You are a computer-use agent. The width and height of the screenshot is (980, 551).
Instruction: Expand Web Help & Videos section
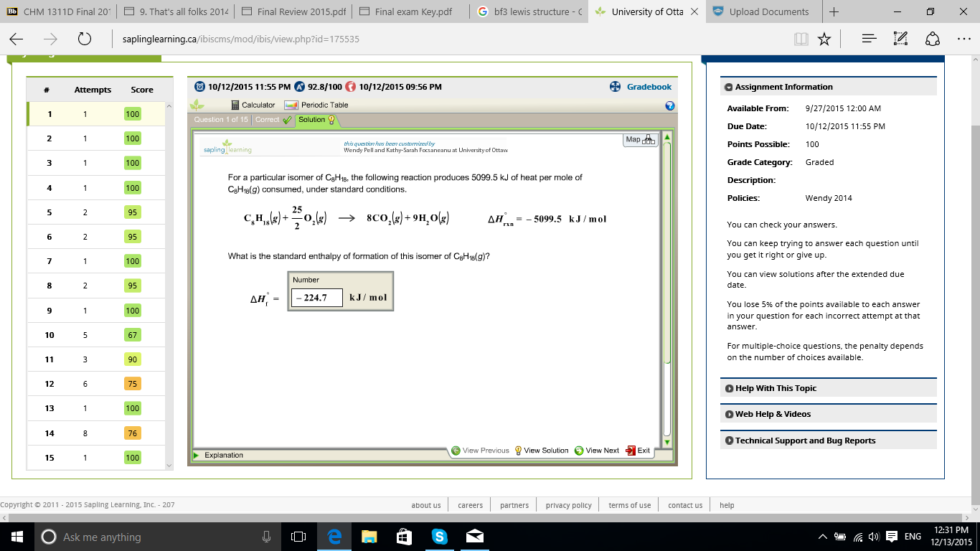coord(773,414)
